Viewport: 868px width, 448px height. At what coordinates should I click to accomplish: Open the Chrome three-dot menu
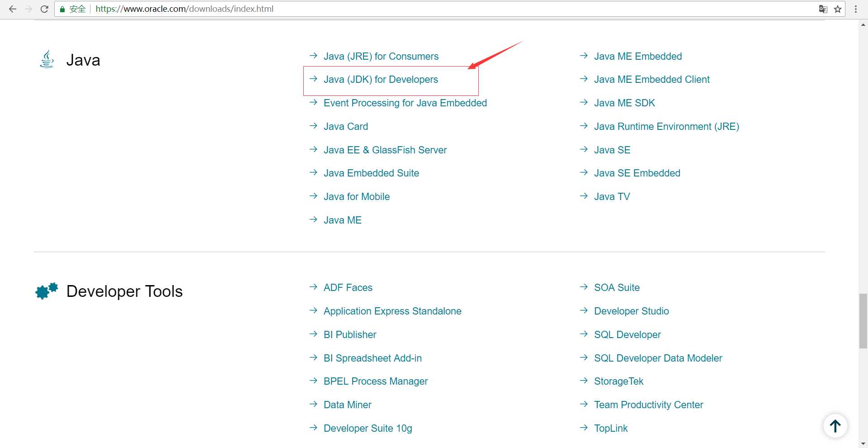(x=856, y=9)
